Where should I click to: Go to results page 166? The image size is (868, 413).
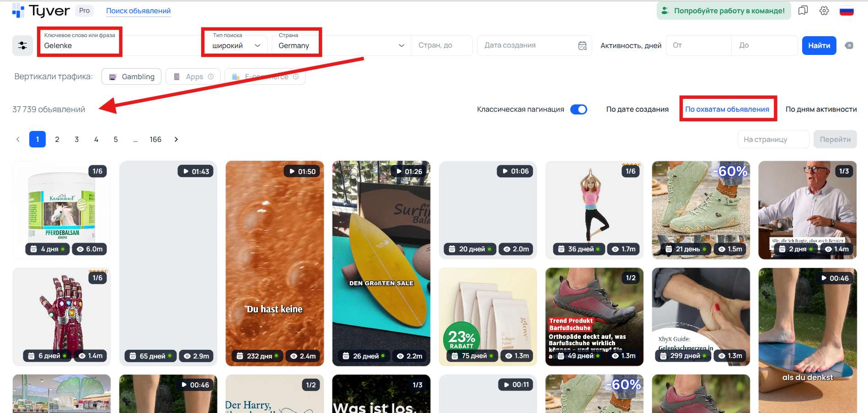[x=155, y=139]
